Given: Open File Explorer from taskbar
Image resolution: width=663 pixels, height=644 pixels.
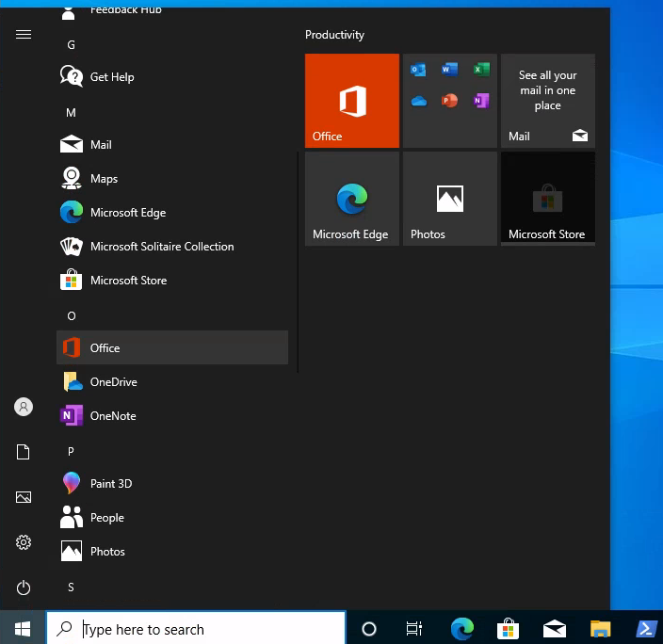Looking at the screenshot, I should coord(601,629).
